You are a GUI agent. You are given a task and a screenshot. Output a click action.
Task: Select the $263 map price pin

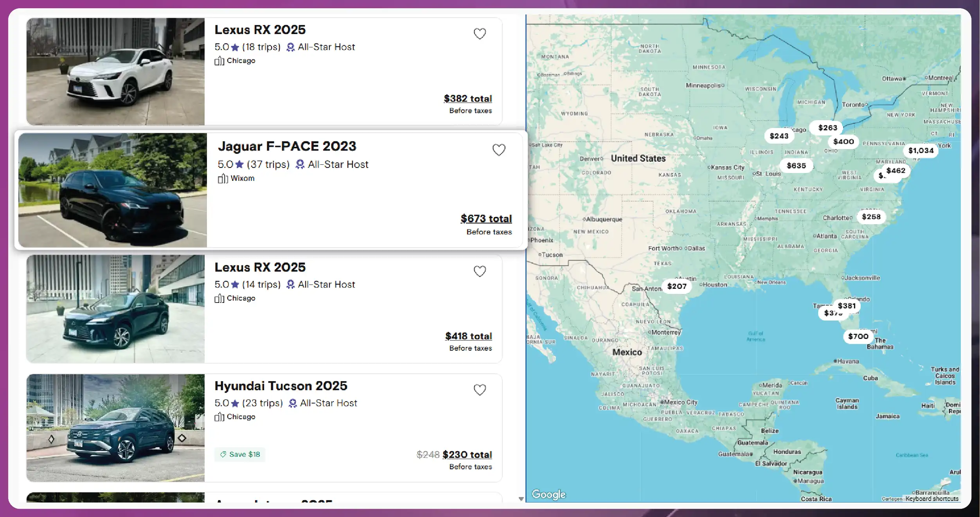[827, 128]
